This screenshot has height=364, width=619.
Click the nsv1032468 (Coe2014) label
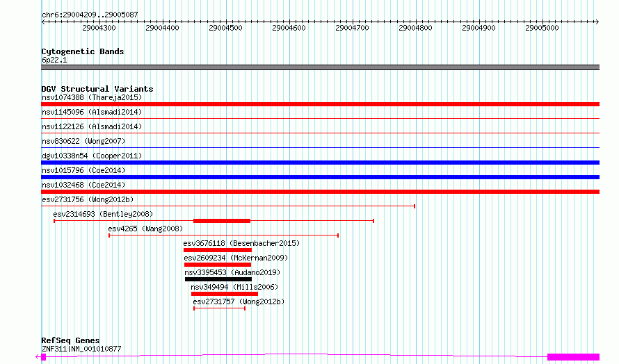[x=83, y=185]
